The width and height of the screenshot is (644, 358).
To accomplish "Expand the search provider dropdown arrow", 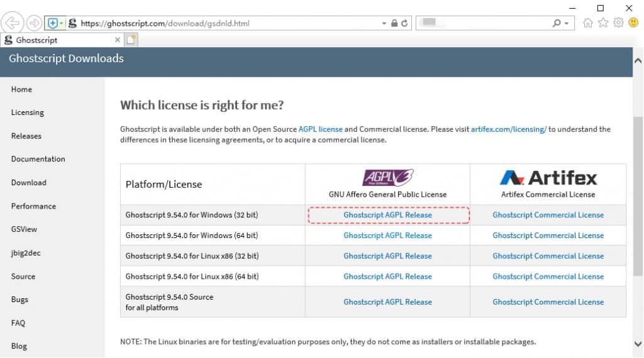I will coord(566,23).
